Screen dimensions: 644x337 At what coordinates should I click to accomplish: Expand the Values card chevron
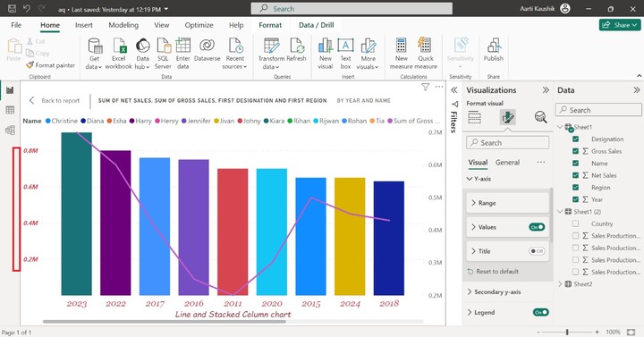pos(473,227)
